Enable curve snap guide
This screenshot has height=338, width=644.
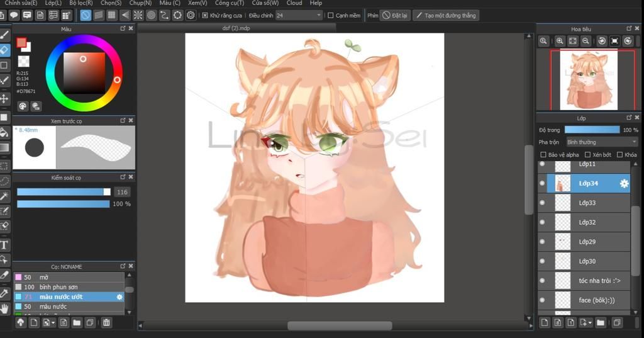164,15
